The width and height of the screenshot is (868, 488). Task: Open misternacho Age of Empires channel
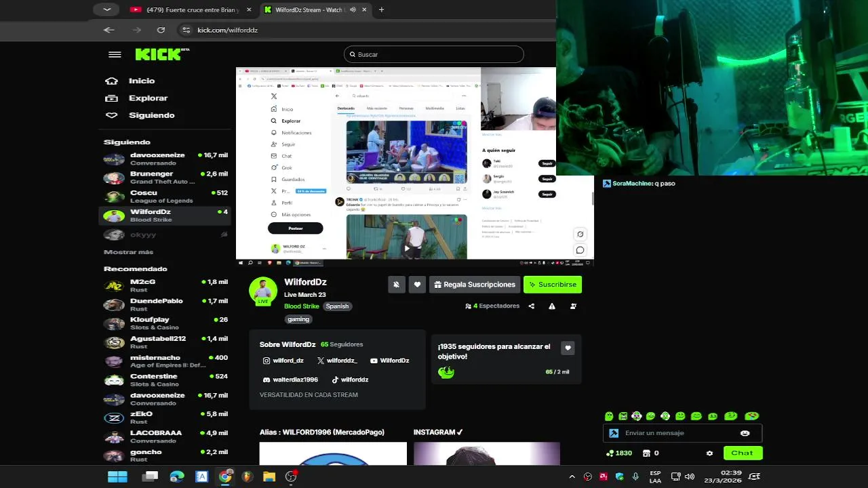tap(165, 361)
